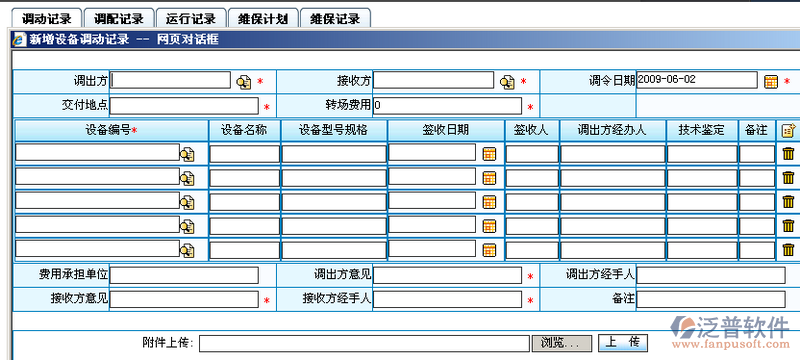Open lookup icon beside 调出方 field
800x360 pixels.
[x=244, y=82]
